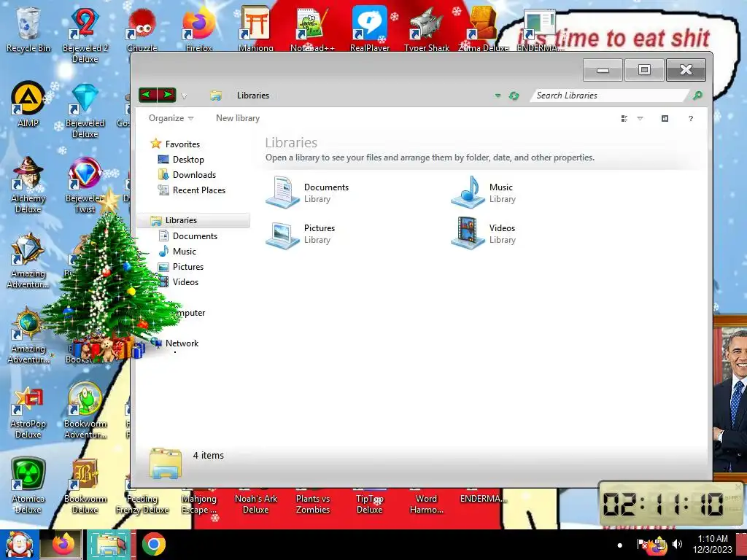Open Downloads in navigation pane

(187, 175)
